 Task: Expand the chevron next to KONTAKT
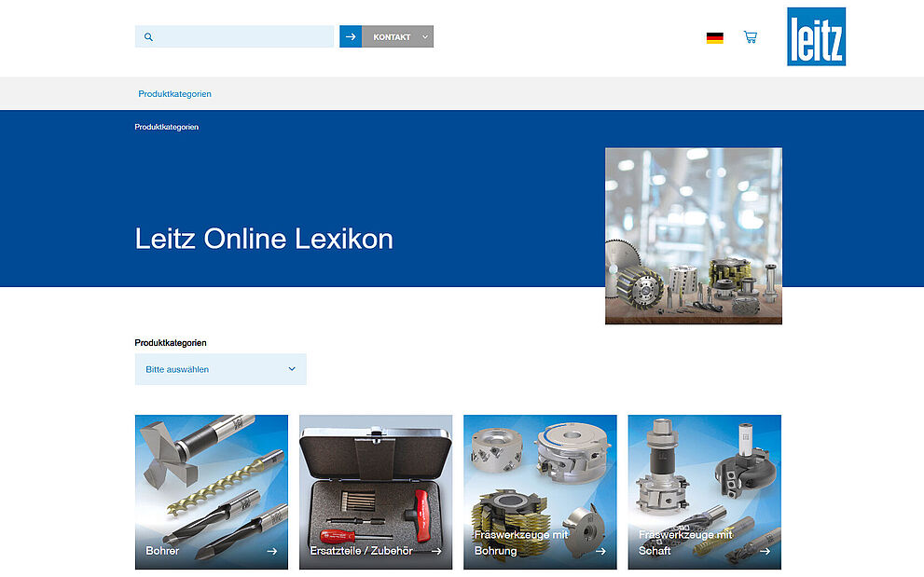[425, 36]
